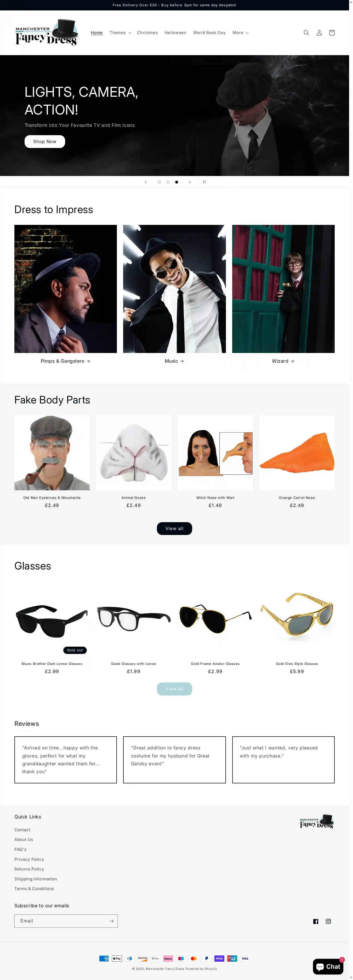The height and width of the screenshot is (980, 353).
Task: Open the Facebook social icon
Action: [x=316, y=921]
